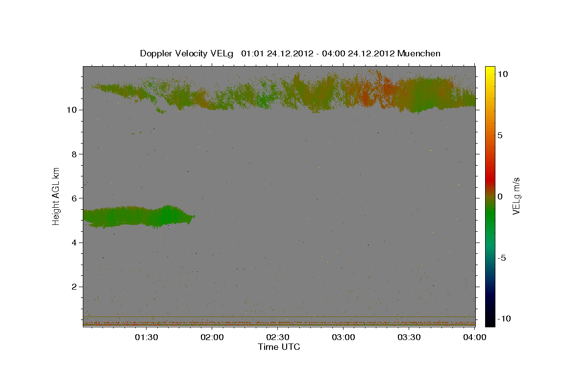Screen dimensions: 588x392
Task: Click the green cloud layer near 5 km
Action: [140, 216]
